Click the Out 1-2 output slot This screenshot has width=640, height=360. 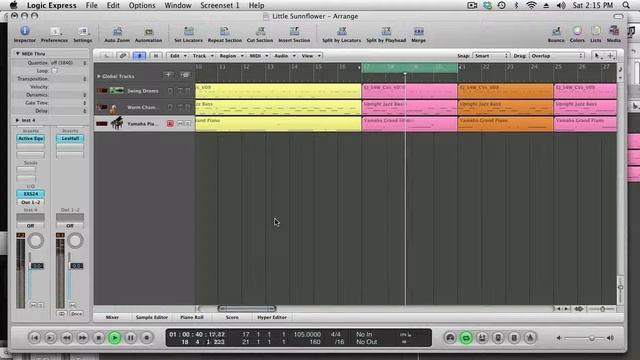click(31, 202)
